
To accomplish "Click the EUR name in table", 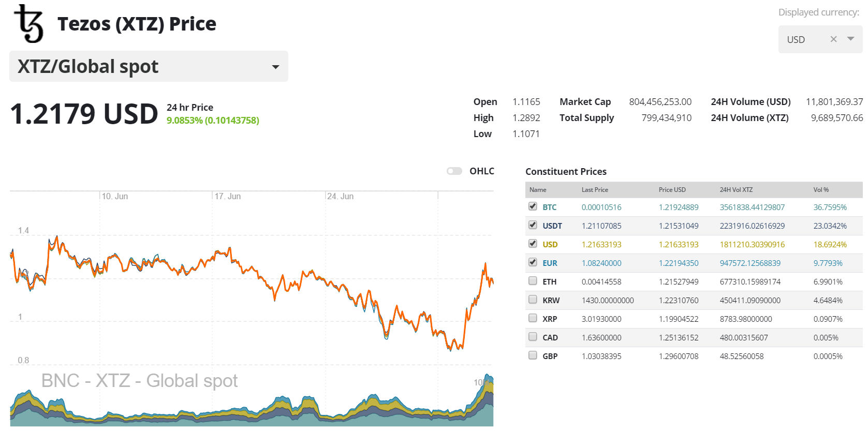I will [550, 263].
